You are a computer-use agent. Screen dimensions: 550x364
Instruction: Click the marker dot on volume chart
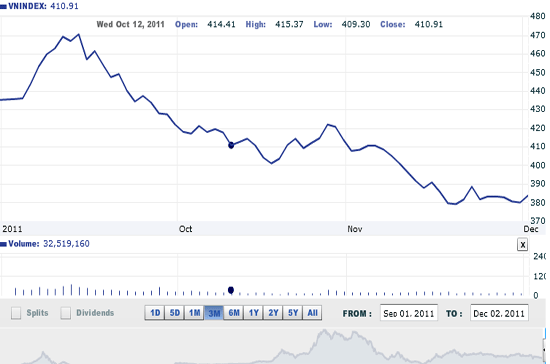coord(231,290)
